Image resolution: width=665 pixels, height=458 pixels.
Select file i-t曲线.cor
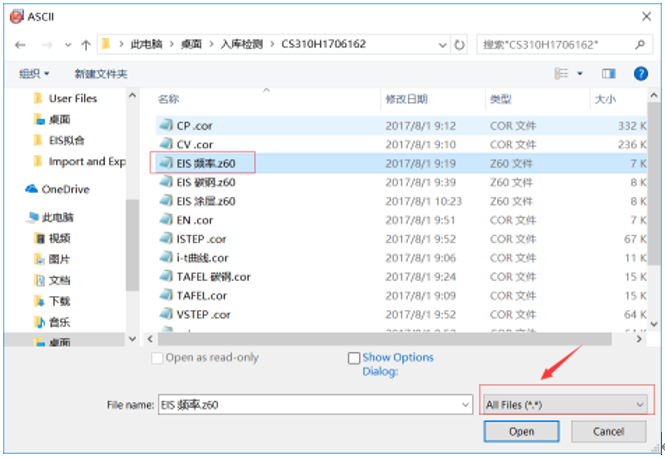[x=401, y=258]
